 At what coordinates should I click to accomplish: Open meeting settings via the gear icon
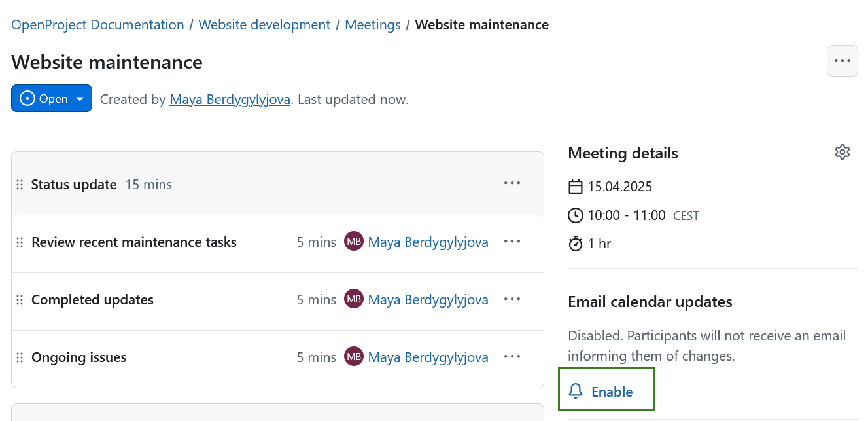(842, 151)
